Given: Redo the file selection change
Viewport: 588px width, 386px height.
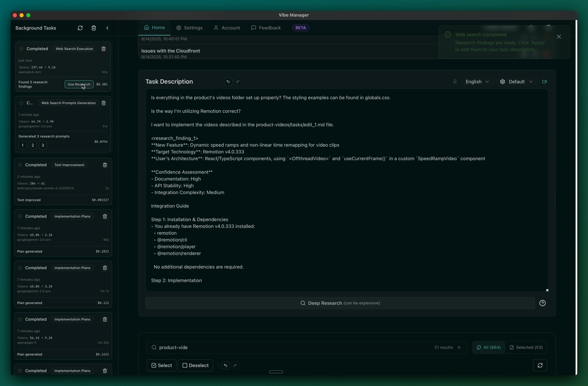Looking at the screenshot, I should point(235,365).
